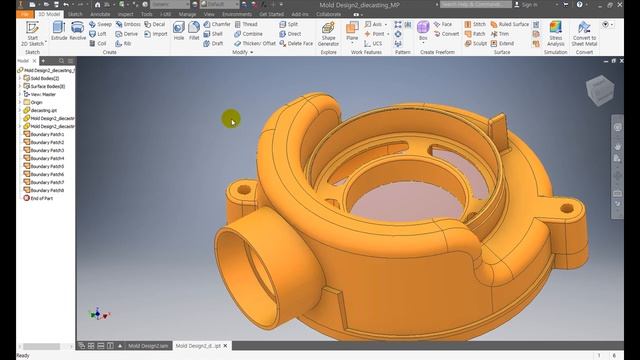
Task: Select the Hole tool
Action: coord(179,31)
